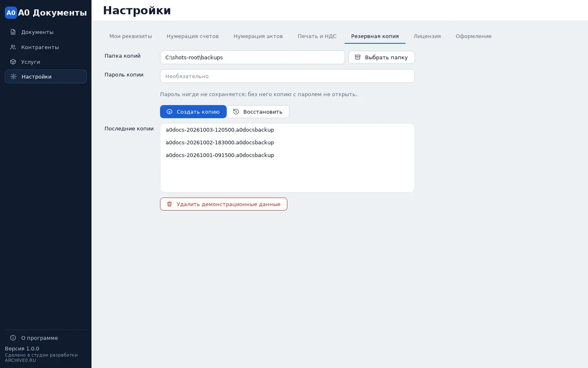Click the A0 Документы app title
Viewport: 588px width, 368px height.
coord(52,13)
